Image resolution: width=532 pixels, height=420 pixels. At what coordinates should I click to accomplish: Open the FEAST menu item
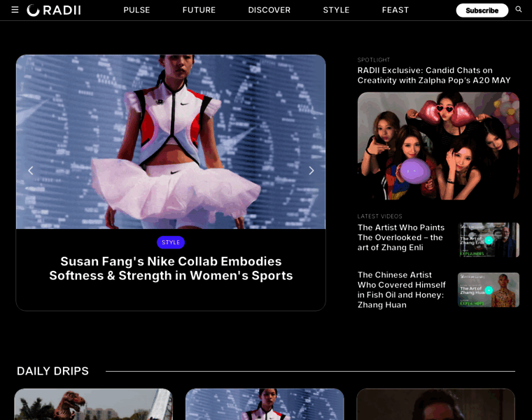(395, 10)
